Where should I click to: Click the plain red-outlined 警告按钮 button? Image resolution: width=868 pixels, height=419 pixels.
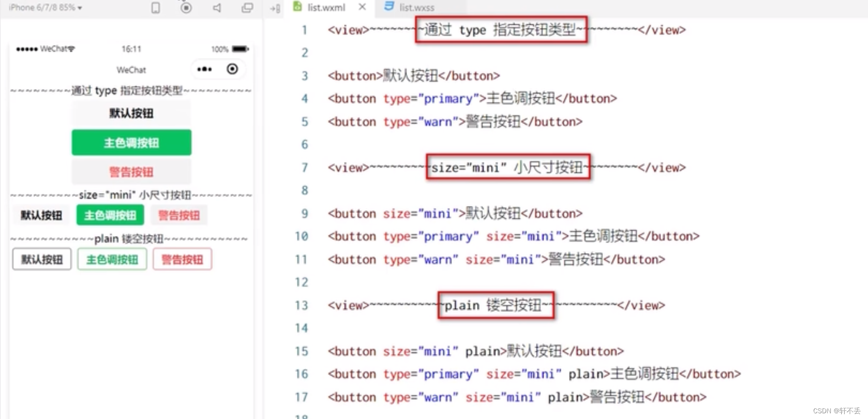(182, 259)
